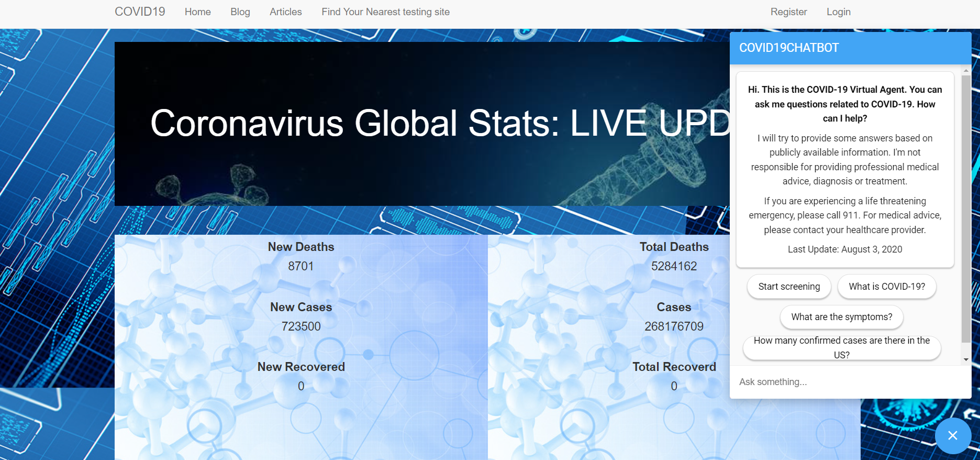
Task: Click the chat scrollbar down arrow
Action: [966, 359]
